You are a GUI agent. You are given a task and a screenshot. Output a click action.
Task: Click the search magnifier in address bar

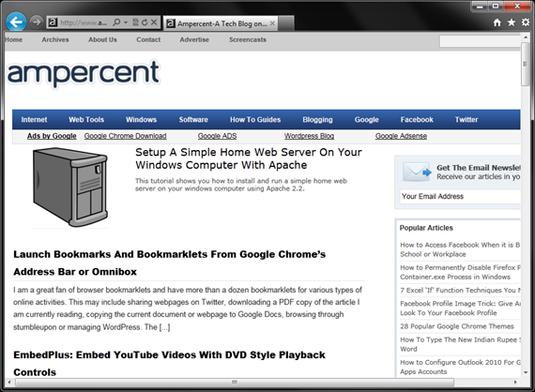click(x=116, y=23)
